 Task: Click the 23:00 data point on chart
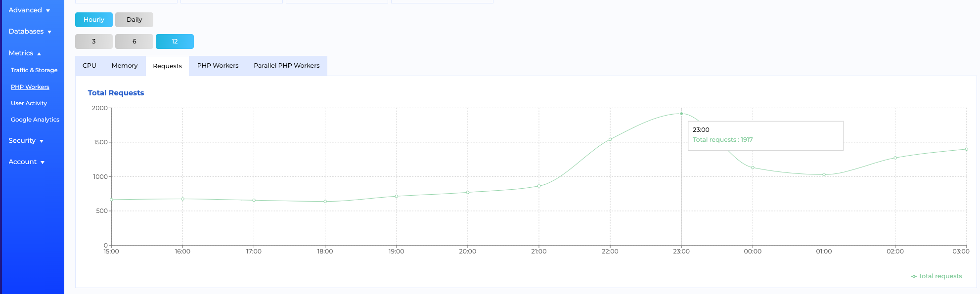[x=681, y=114]
